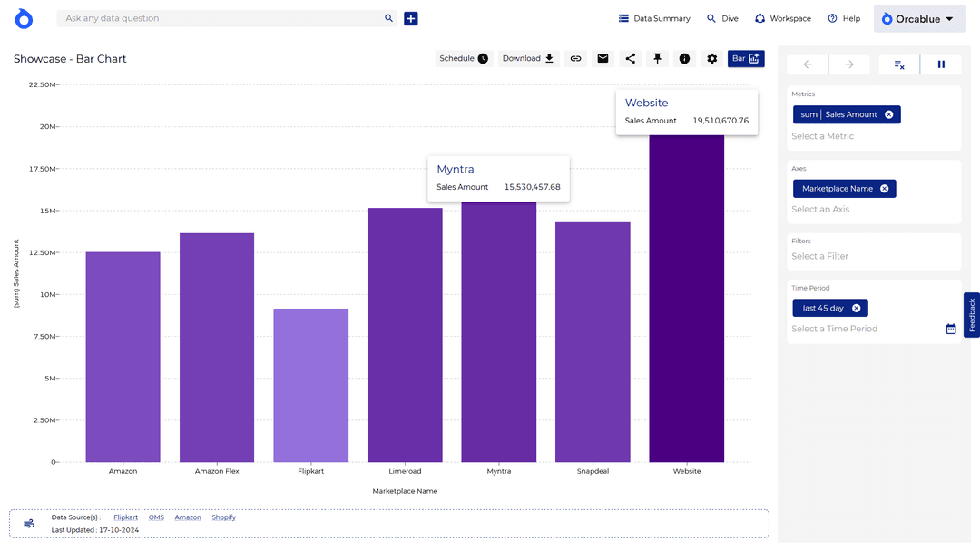
Task: Remove the Sales Amount metric chip
Action: tap(888, 114)
